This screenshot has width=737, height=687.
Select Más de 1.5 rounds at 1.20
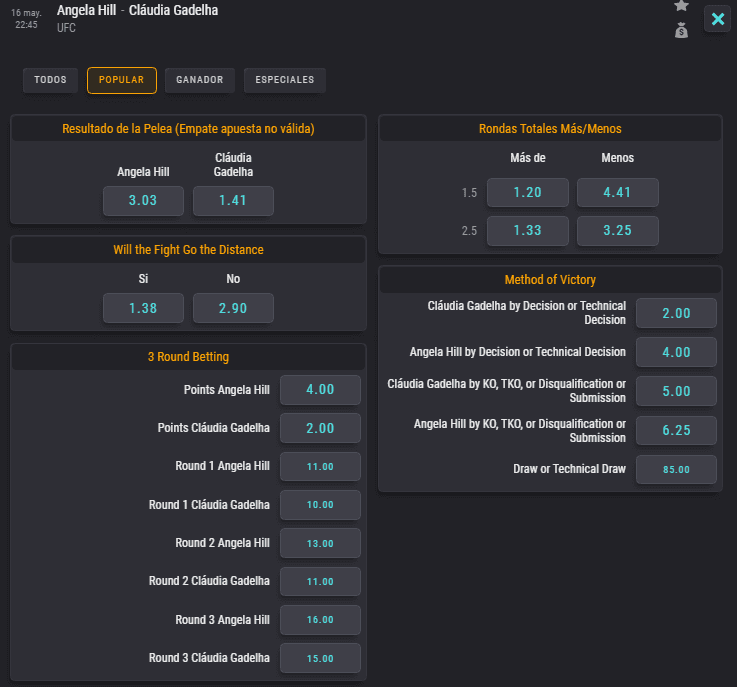[x=528, y=193]
